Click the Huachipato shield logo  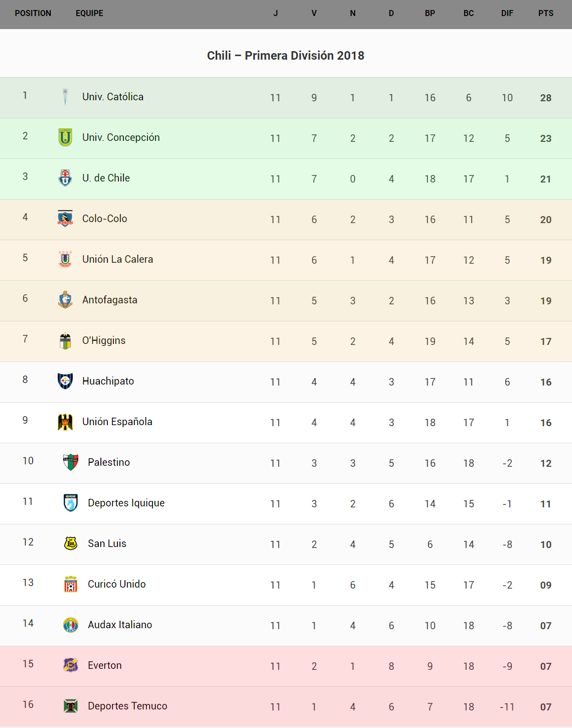(x=65, y=381)
